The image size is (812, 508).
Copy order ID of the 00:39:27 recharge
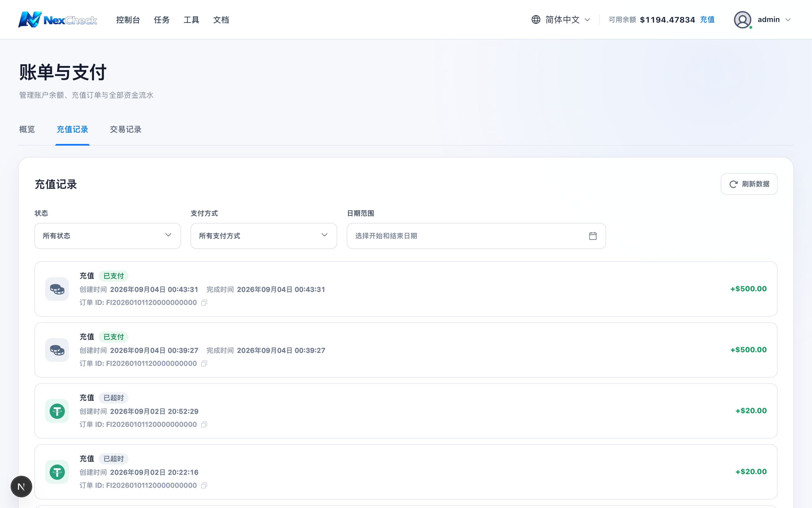(204, 364)
